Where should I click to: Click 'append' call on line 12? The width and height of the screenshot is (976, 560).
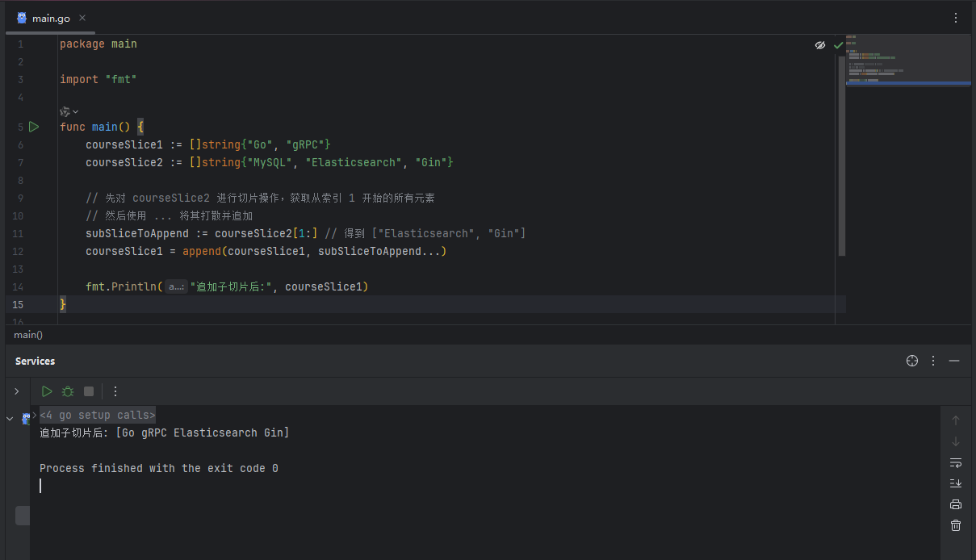point(202,251)
